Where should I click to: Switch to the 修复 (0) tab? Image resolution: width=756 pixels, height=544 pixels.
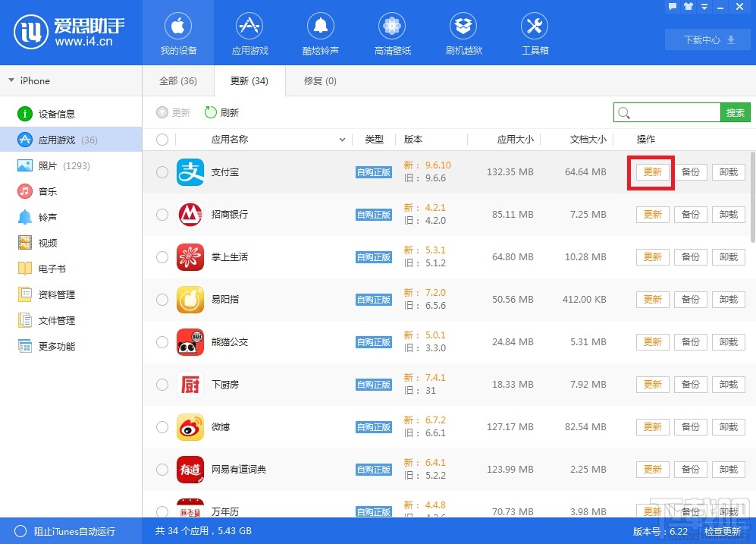(x=320, y=81)
